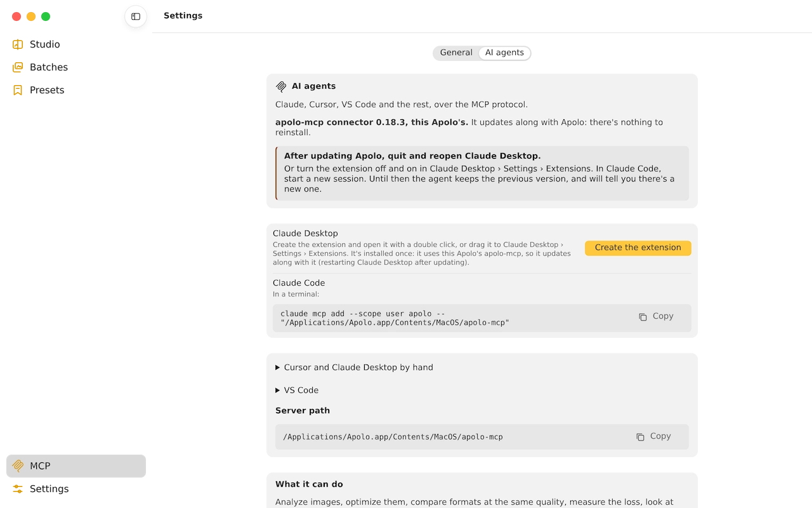Click the claude mcp add command text

pos(395,318)
